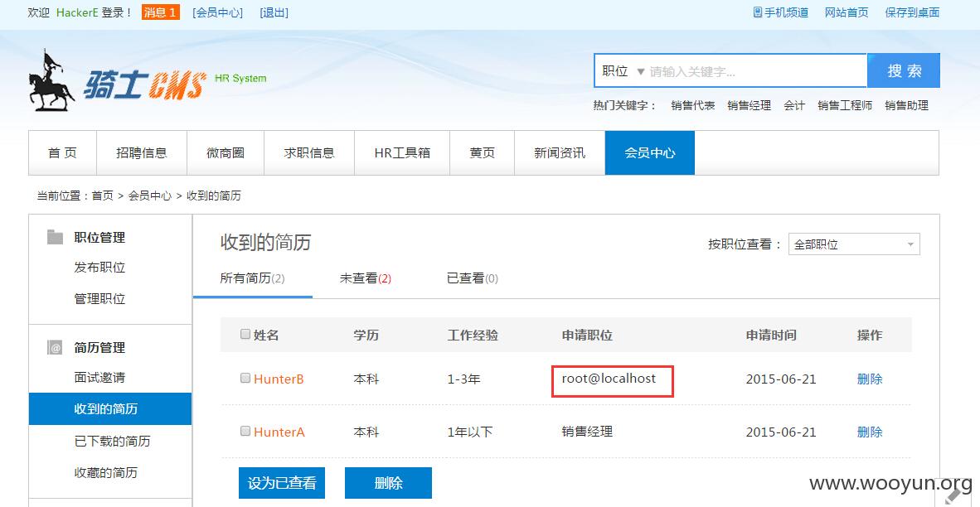Open the 首页 navigation tab
The width and height of the screenshot is (980, 507).
pos(62,153)
